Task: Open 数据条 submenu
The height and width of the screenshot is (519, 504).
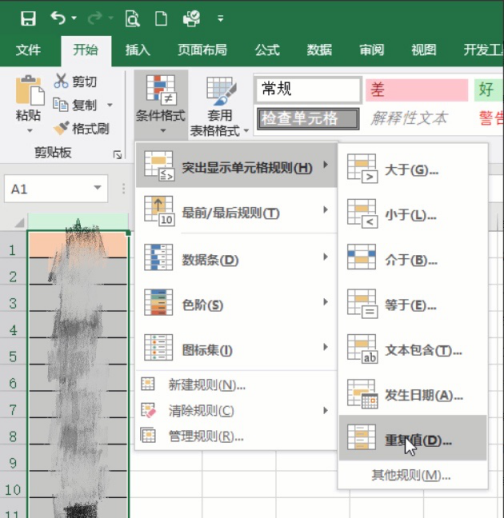Action: coord(236,257)
